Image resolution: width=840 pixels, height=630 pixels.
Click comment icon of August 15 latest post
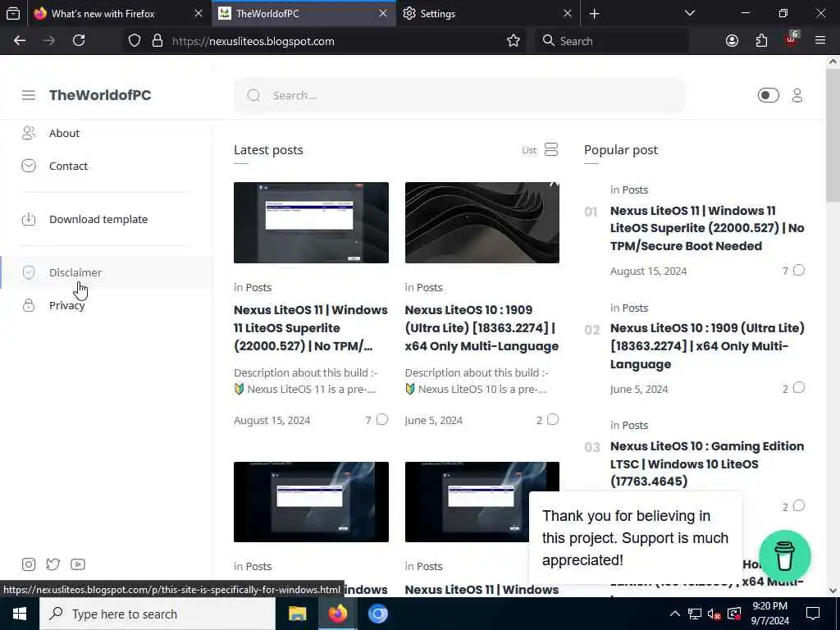pos(382,419)
